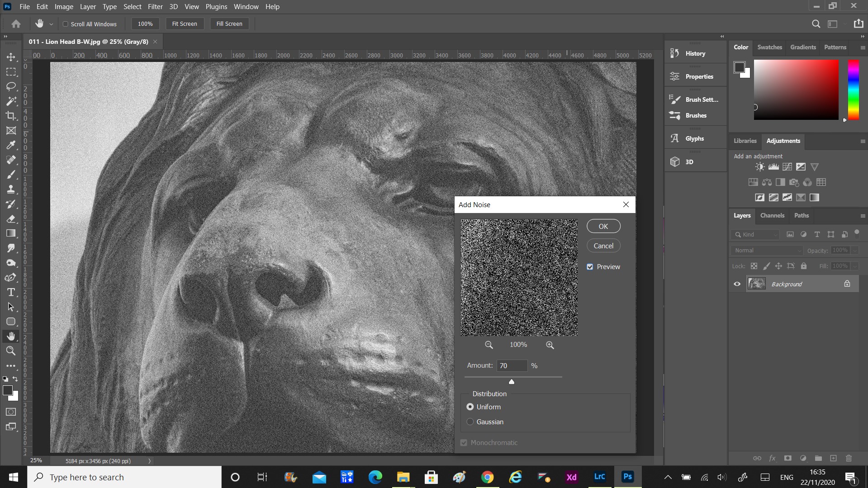Uncheck the Preview checkbox
This screenshot has height=488, width=868.
590,267
